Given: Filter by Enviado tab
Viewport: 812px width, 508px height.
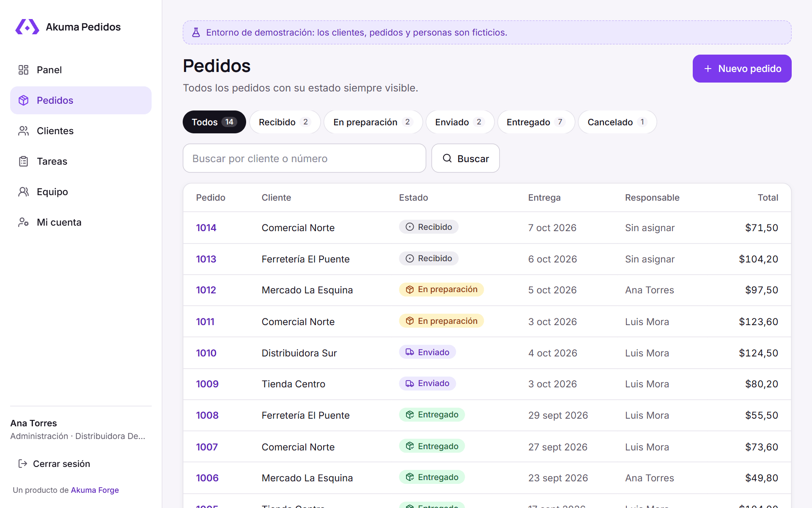Looking at the screenshot, I should click(x=460, y=122).
